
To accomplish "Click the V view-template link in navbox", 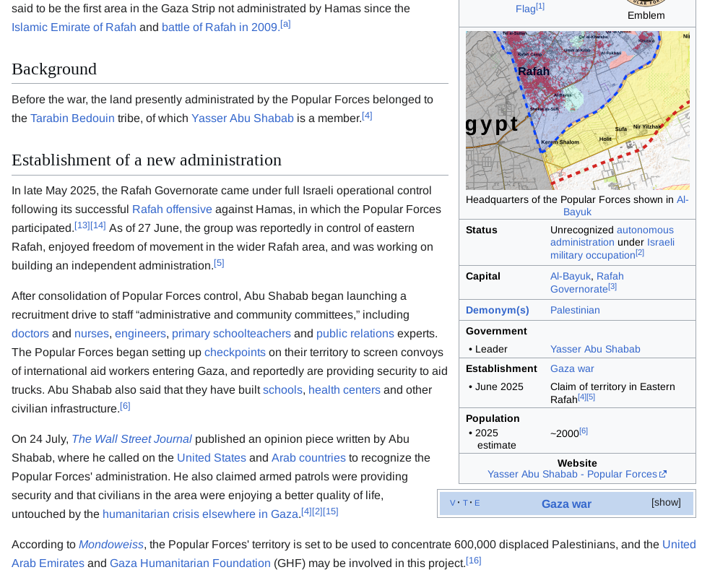I will coord(453,503).
